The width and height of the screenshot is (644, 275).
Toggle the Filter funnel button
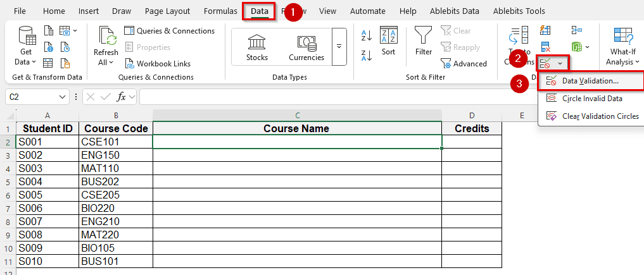(x=423, y=41)
